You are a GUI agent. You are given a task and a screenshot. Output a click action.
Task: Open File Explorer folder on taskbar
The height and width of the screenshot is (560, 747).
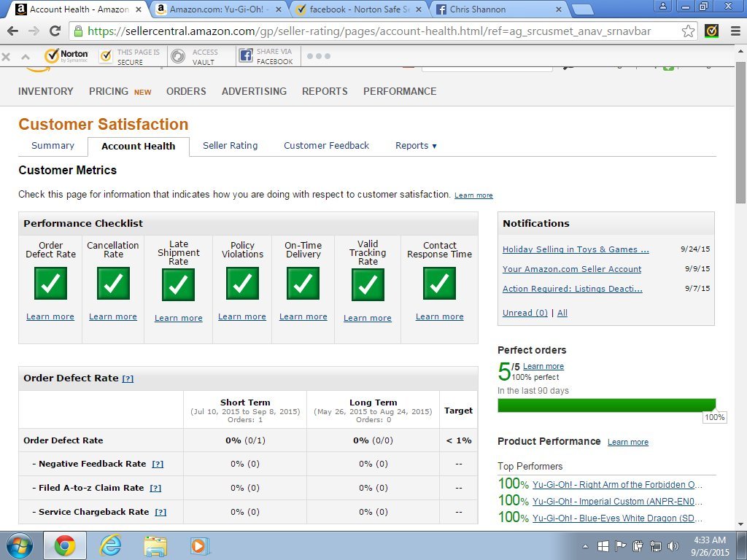(x=155, y=546)
